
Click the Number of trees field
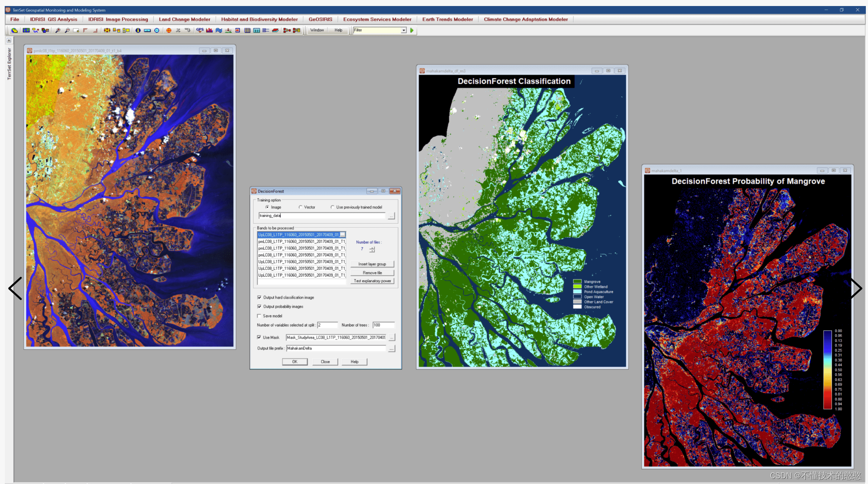383,325
